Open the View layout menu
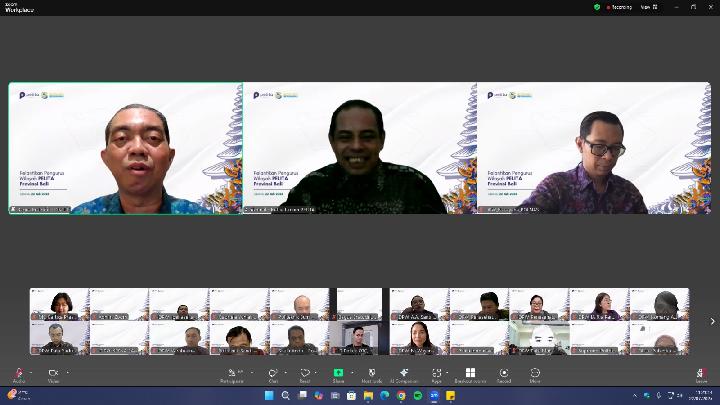720x405 pixels. click(x=649, y=7)
